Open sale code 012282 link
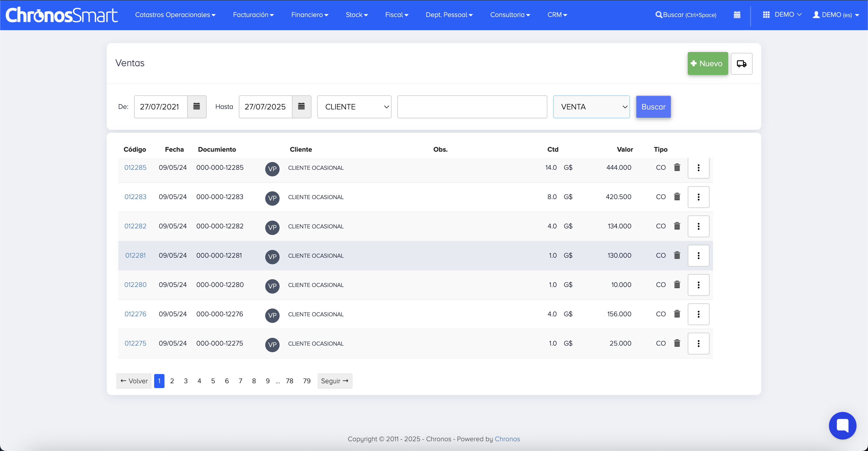Screen dimensions: 868x451 coord(135,226)
